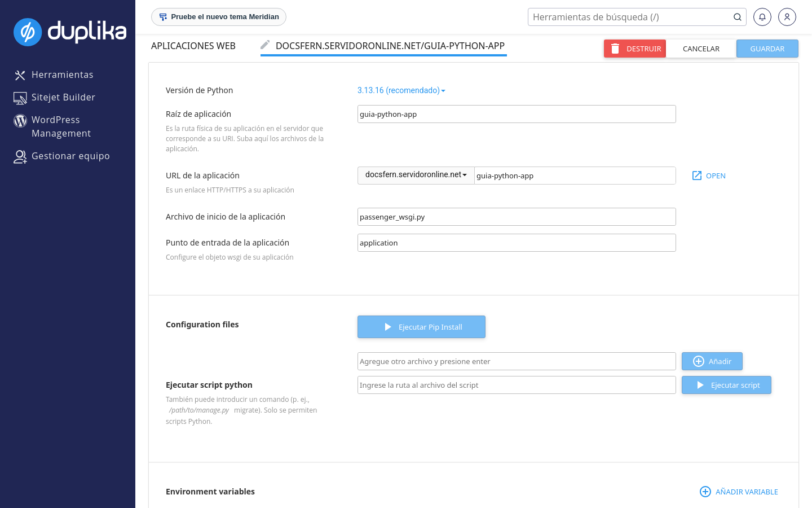Click the search magnifier icon
812x508 pixels.
click(x=737, y=17)
